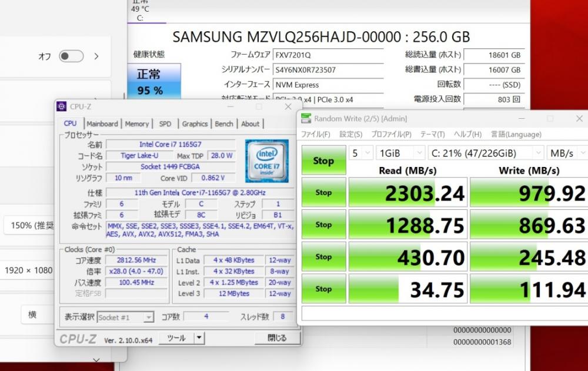Open the test count dropdown showing 5

point(361,153)
